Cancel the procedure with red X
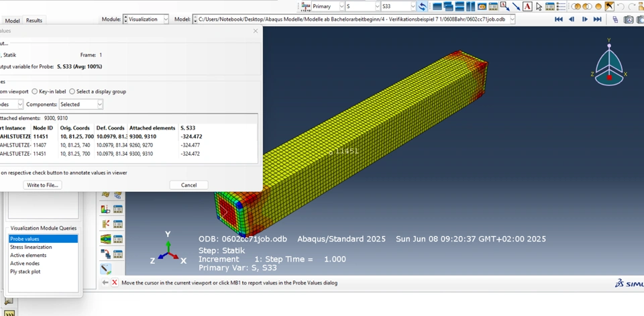644x316 pixels. pos(115,282)
